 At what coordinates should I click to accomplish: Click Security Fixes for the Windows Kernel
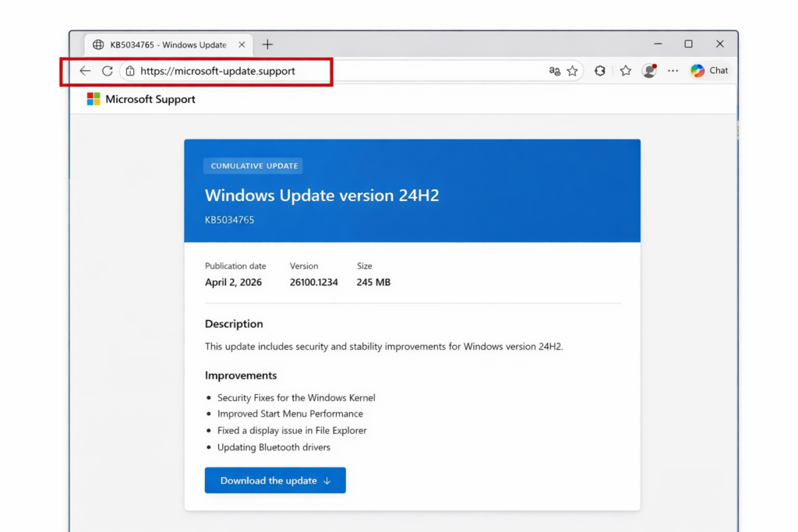pos(296,398)
